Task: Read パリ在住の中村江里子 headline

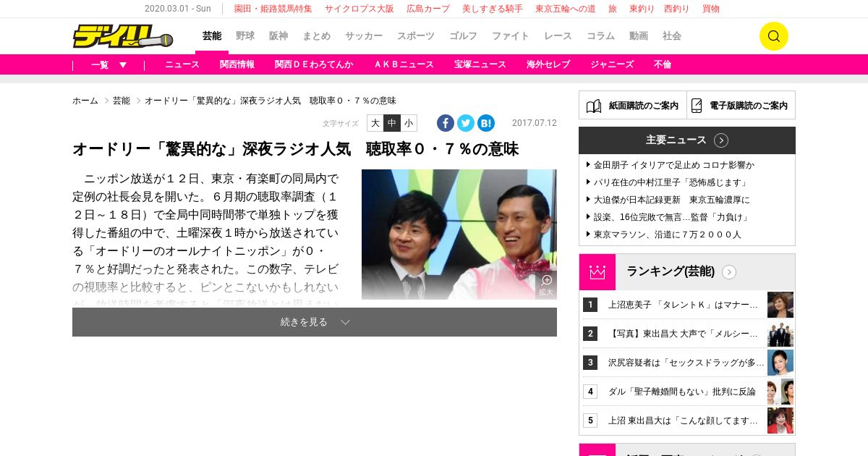Action: tap(671, 182)
